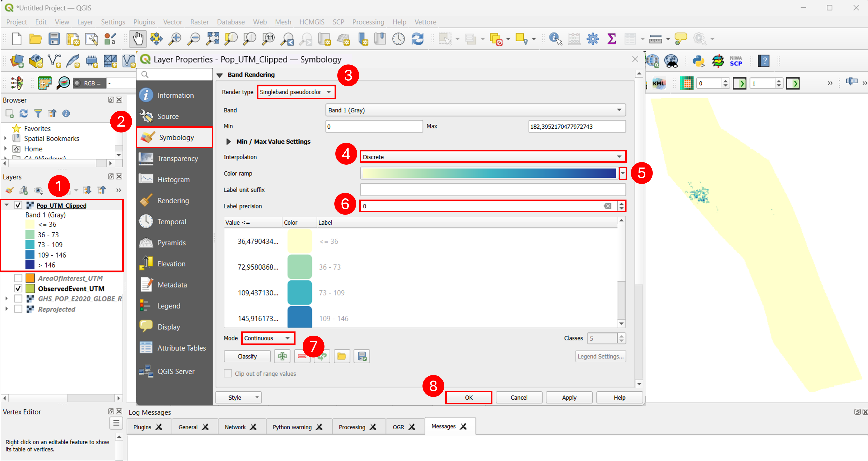Expand Min / Max Value Settings section
The image size is (868, 461).
pyautogui.click(x=228, y=142)
